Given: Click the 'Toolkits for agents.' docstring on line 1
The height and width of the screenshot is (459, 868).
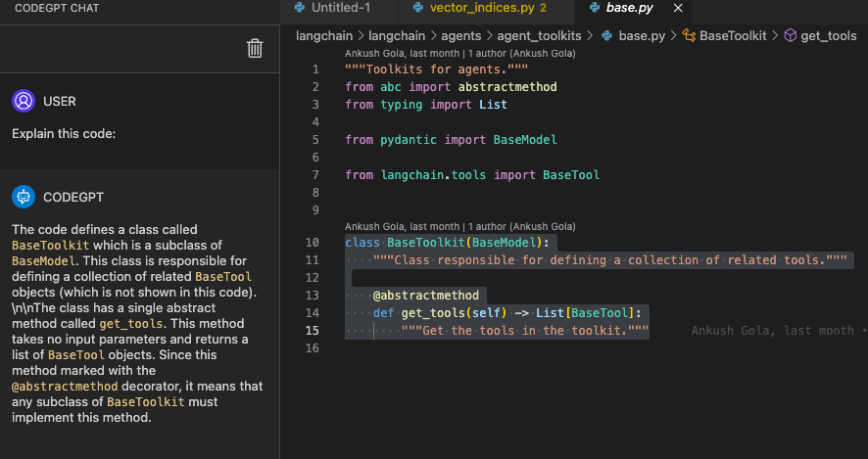Looking at the screenshot, I should click(x=436, y=69).
